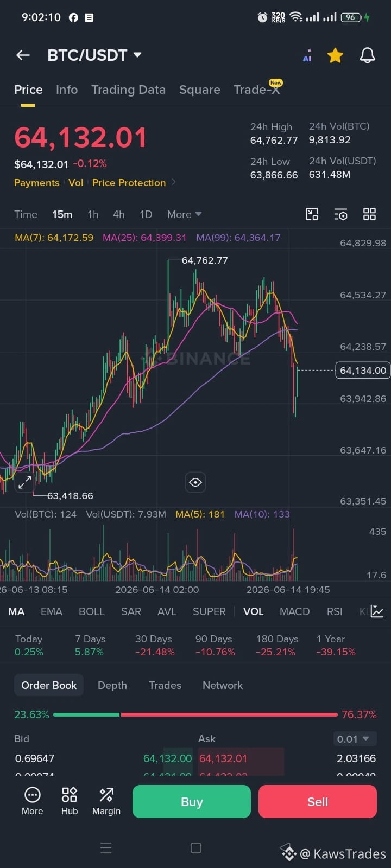
Task: Select the 1D timeframe
Action: pos(146,214)
